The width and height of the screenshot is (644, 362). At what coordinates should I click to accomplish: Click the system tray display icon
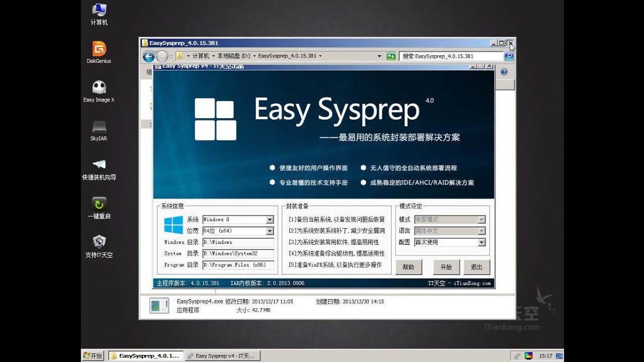click(528, 355)
